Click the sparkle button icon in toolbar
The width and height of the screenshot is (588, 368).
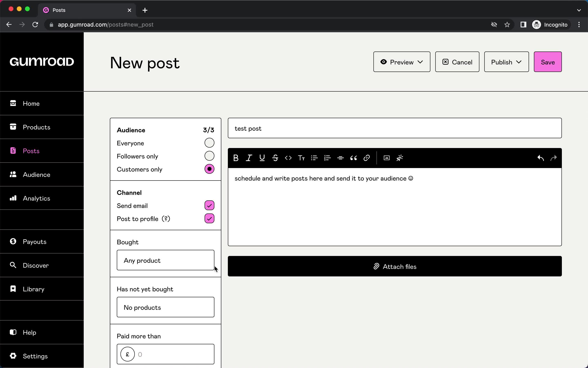(x=400, y=158)
